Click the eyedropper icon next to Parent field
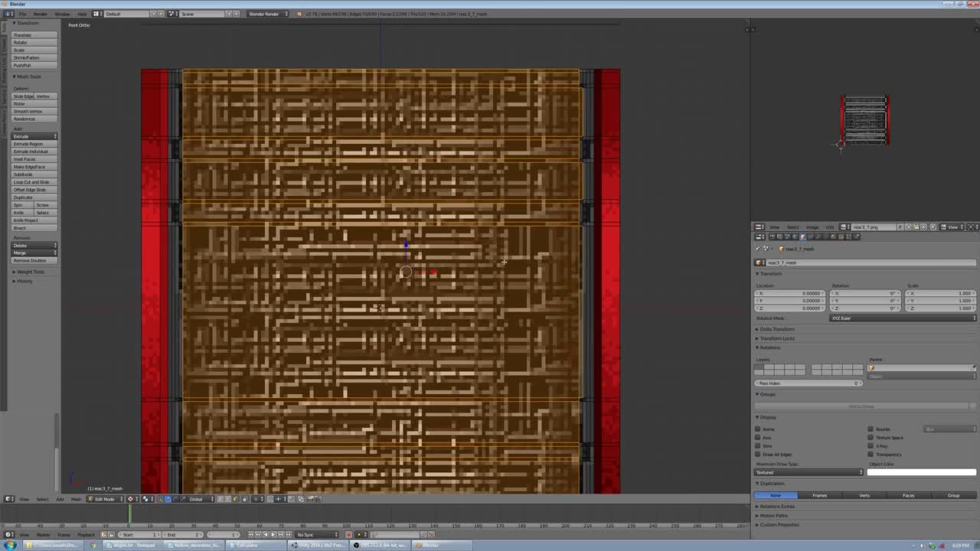The height and width of the screenshot is (551, 980). pyautogui.click(x=974, y=367)
